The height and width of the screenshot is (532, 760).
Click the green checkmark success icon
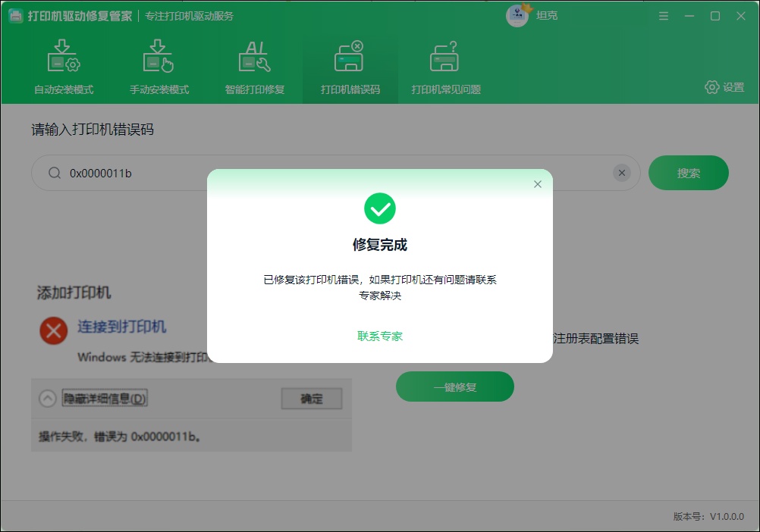[380, 208]
